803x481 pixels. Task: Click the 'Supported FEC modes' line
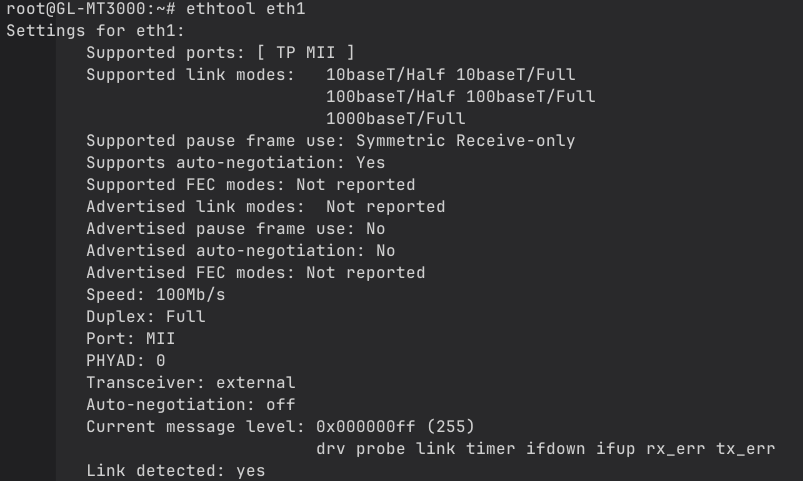click(250, 184)
